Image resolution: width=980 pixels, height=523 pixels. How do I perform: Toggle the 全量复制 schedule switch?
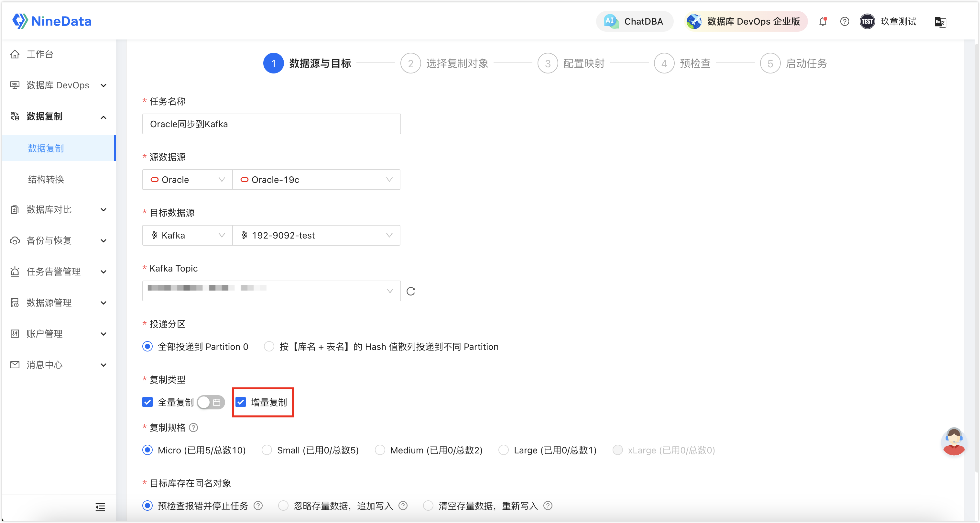(x=211, y=402)
